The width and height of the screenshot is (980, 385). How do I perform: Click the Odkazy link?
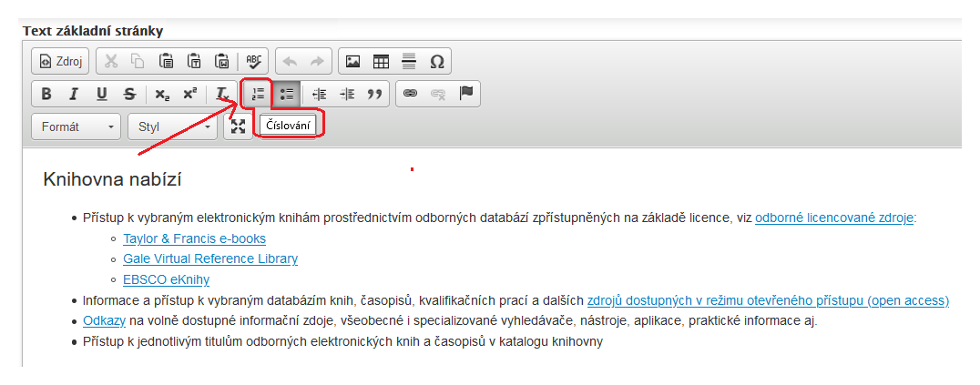[105, 321]
